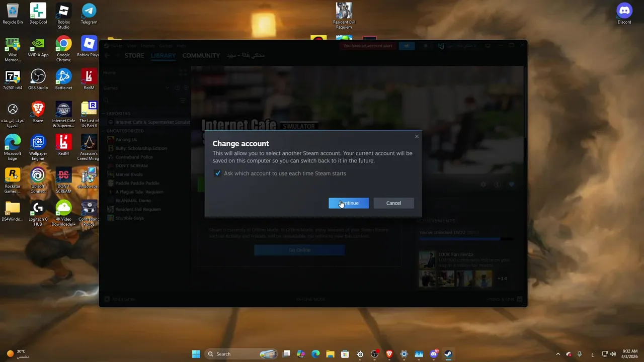Switch to the COMMUNITY tab in Steam
Image resolution: width=644 pixels, height=362 pixels.
pos(201,55)
